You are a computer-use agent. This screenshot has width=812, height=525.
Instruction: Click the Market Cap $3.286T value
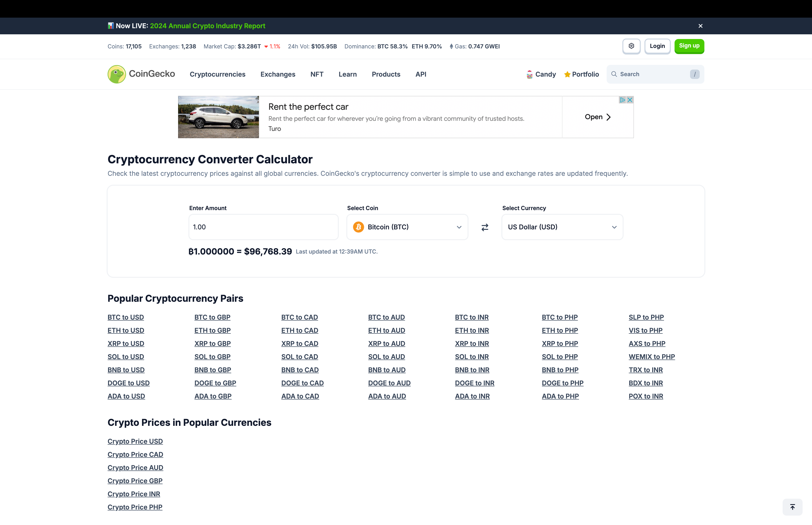click(249, 46)
